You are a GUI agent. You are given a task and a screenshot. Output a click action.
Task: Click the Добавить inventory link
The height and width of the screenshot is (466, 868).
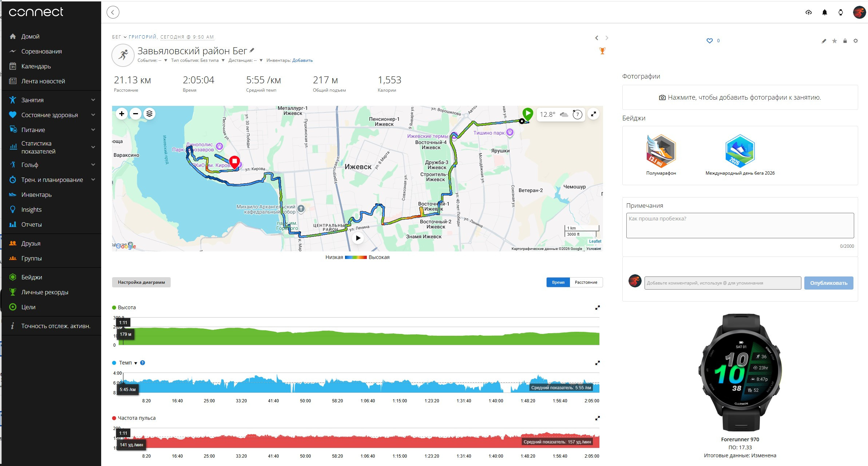302,60
